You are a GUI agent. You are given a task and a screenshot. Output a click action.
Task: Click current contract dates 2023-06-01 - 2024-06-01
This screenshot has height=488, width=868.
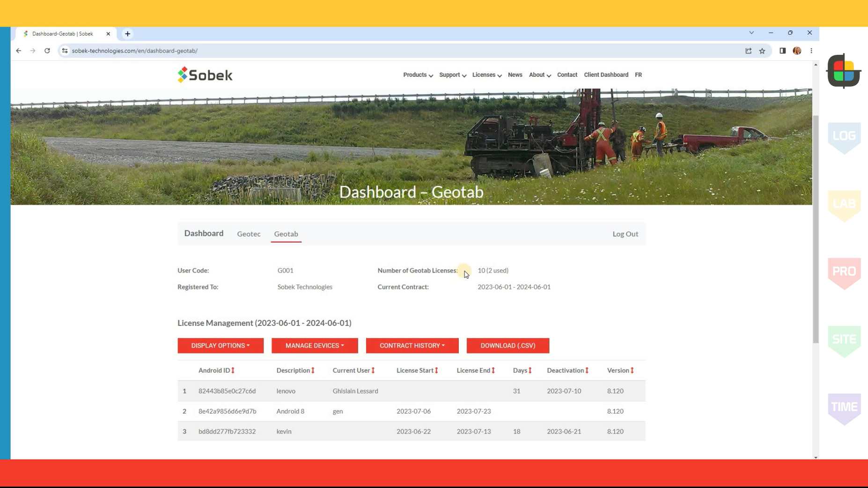(x=514, y=287)
